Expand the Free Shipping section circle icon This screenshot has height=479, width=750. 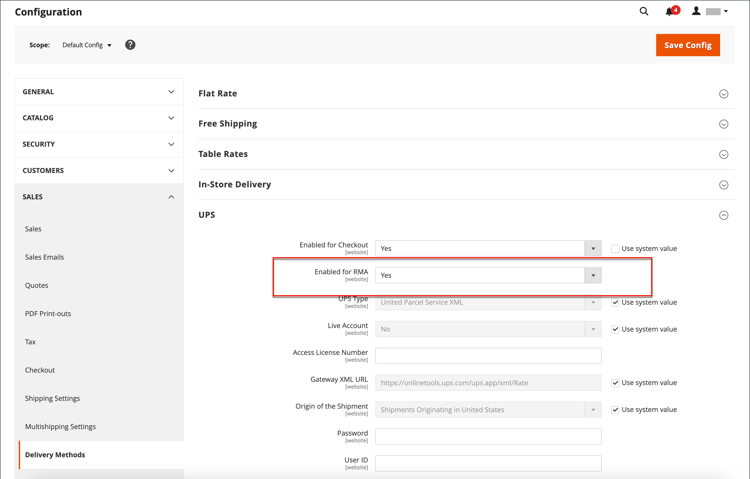(x=724, y=124)
